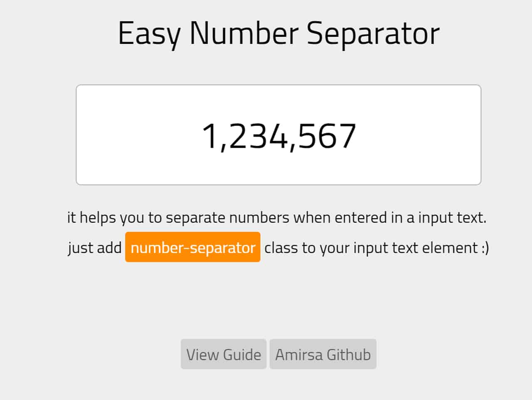Click the word "Number" in the title
Viewport: 532px width, 400px height.
(x=244, y=33)
